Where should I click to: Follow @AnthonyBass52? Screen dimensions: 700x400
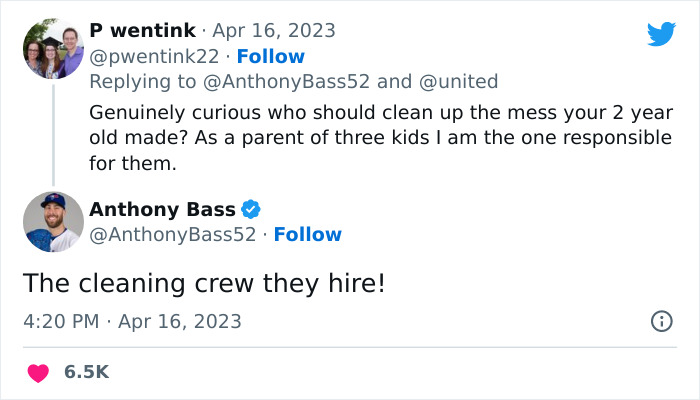coord(307,234)
